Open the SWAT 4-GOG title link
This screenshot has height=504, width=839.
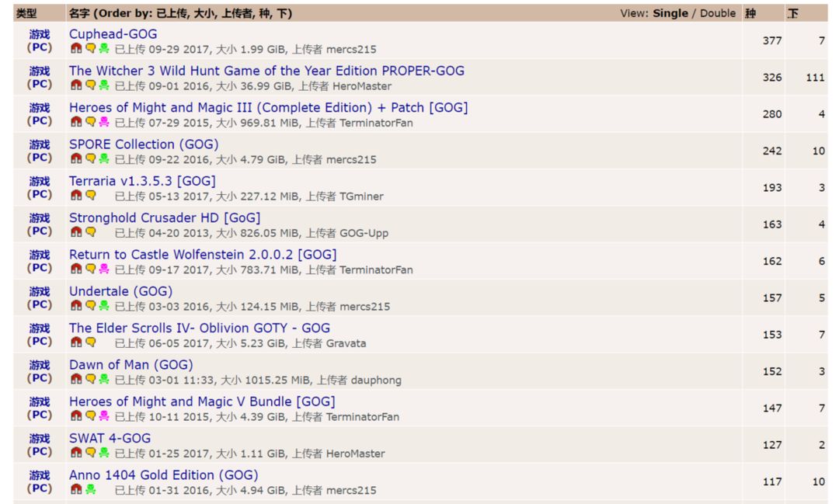pos(110,438)
